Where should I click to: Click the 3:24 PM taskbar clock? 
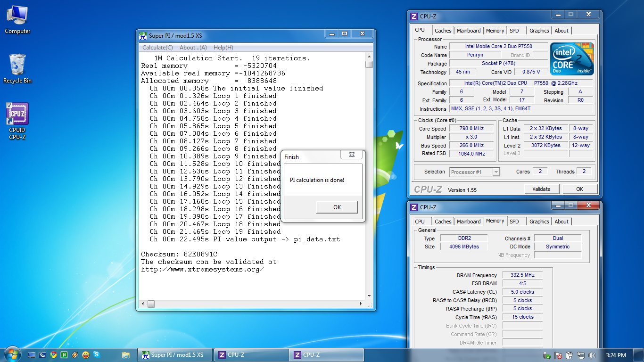[x=616, y=355]
